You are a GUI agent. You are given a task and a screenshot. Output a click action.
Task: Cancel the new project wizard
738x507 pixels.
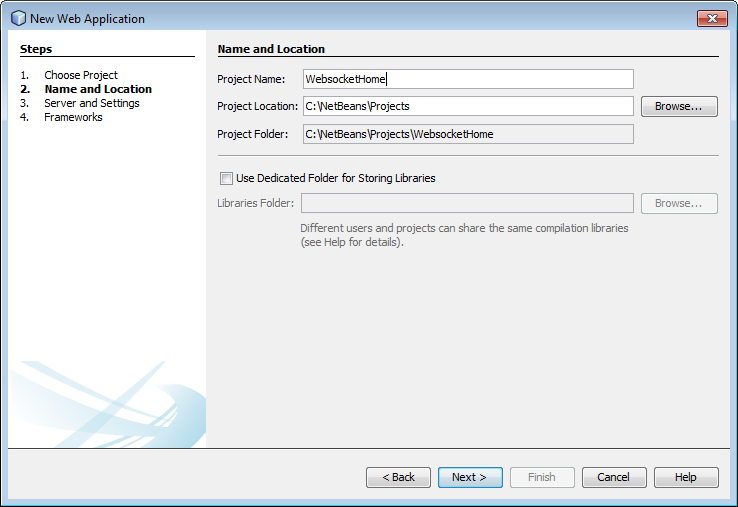click(x=614, y=477)
